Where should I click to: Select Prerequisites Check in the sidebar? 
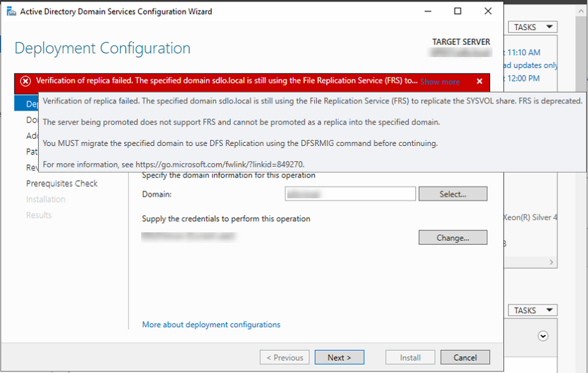pos(62,183)
